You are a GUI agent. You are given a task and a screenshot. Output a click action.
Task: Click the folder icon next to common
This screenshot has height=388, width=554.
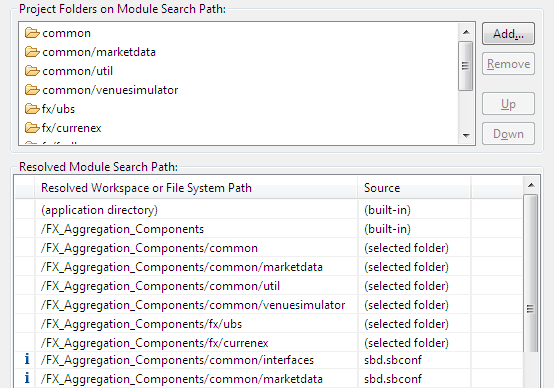tap(32, 33)
